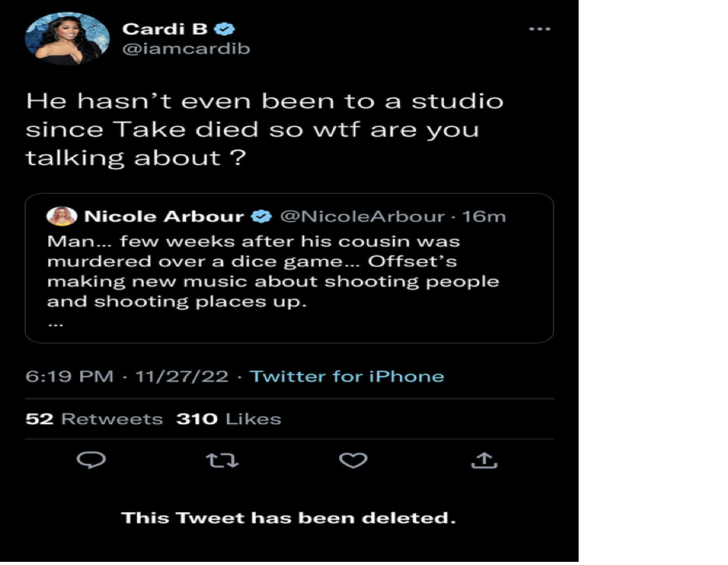
Task: Open the share tweet icon
Action: coord(484,461)
